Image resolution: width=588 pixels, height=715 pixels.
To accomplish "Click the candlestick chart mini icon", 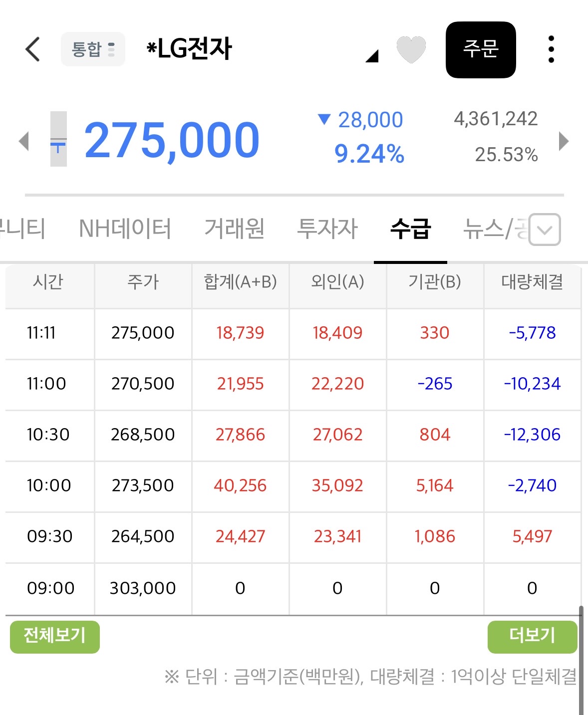I will pos(58,139).
